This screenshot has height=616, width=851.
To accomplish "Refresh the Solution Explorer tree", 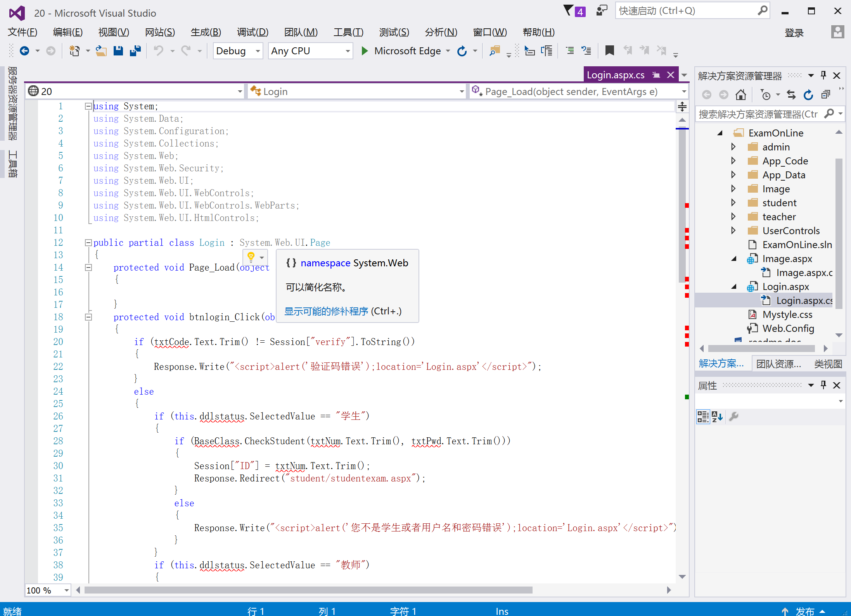I will 808,95.
